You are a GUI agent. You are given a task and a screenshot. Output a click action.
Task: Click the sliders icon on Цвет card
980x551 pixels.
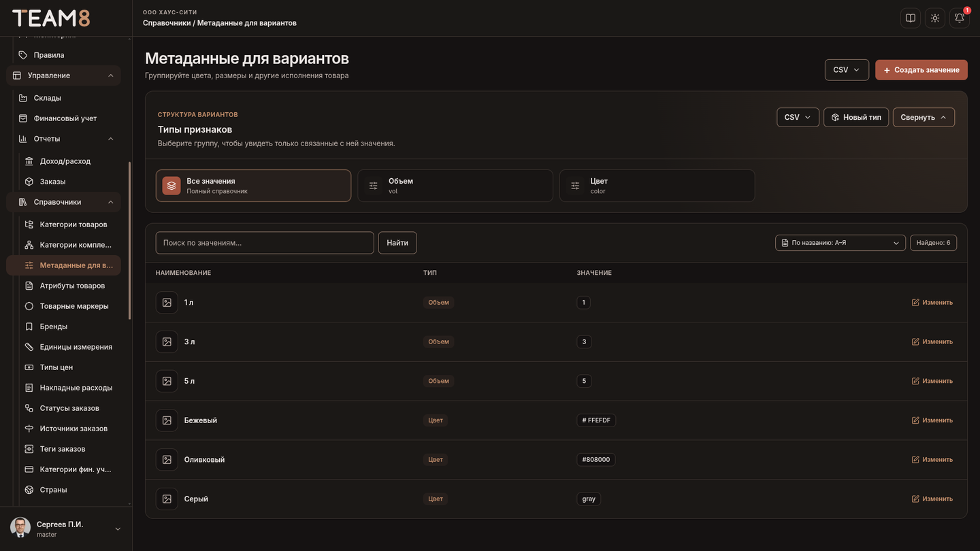pos(576,186)
